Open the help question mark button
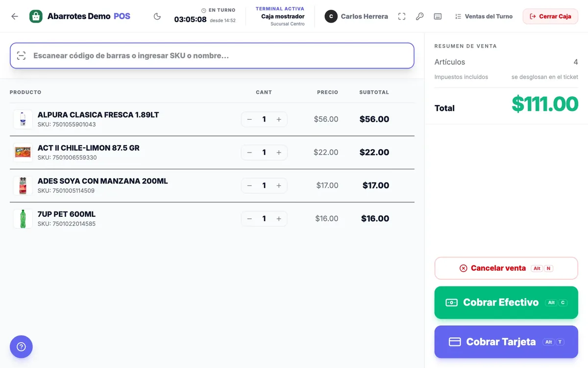 point(21,347)
